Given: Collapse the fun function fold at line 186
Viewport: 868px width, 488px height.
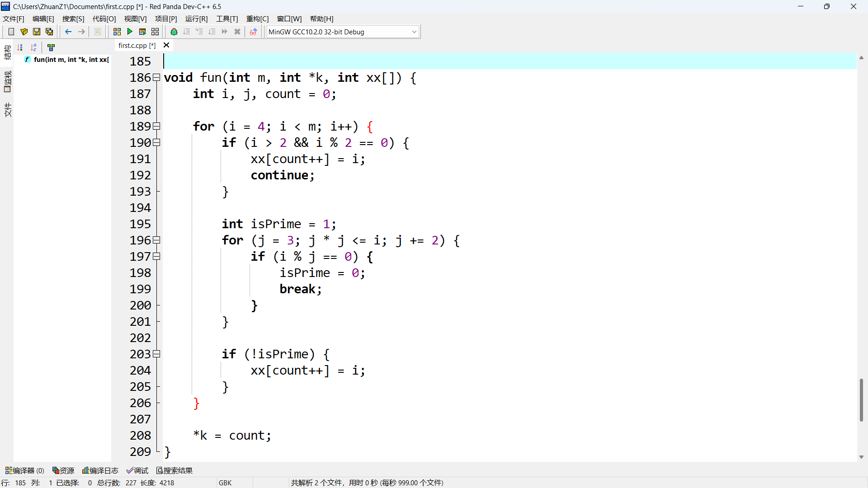Looking at the screenshot, I should tap(156, 77).
